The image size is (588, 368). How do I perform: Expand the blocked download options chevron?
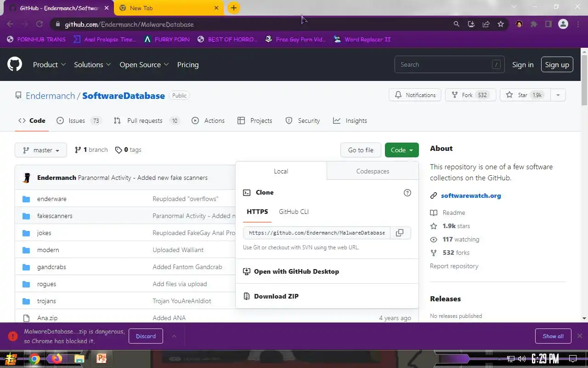(x=174, y=336)
